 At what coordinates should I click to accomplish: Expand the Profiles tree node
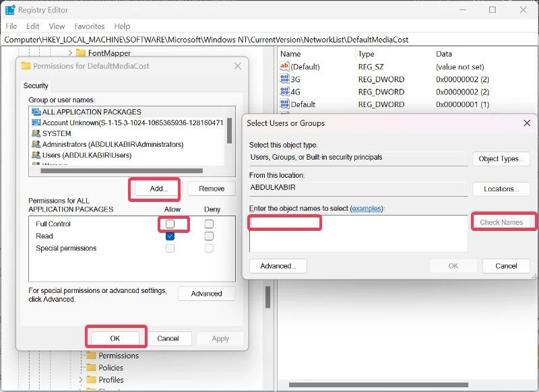[81, 380]
